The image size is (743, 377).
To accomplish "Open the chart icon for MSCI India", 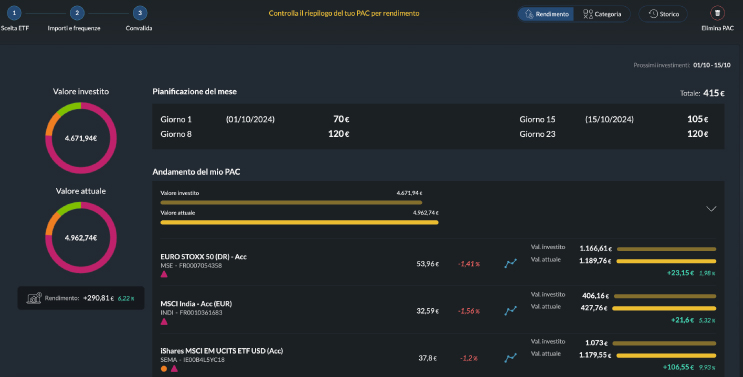I will coord(510,311).
